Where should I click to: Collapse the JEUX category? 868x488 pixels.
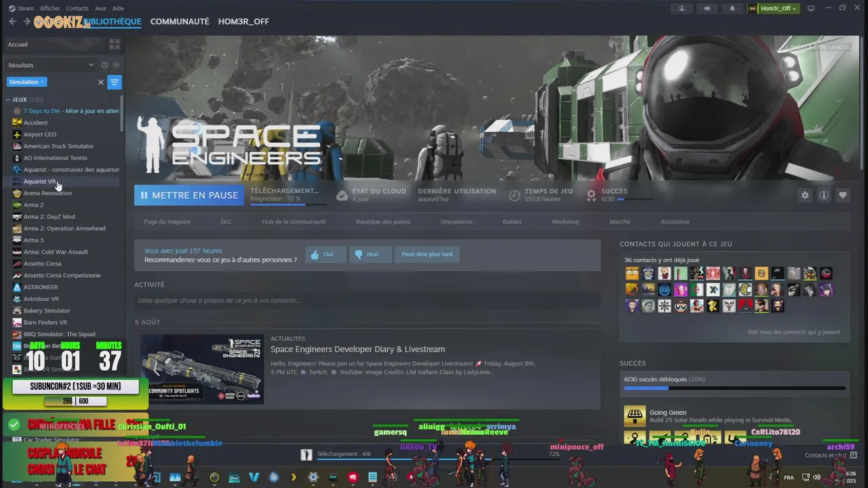point(9,100)
